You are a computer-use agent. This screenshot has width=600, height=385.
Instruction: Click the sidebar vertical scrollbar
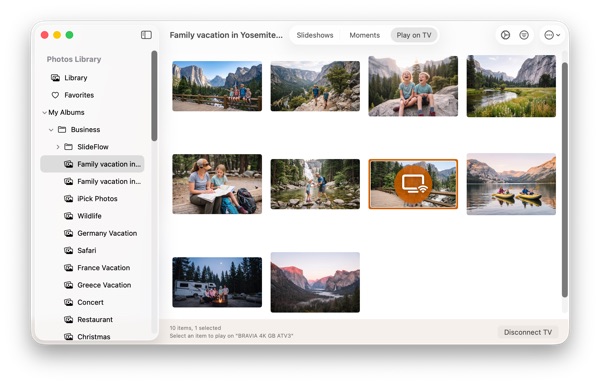pyautogui.click(x=154, y=96)
